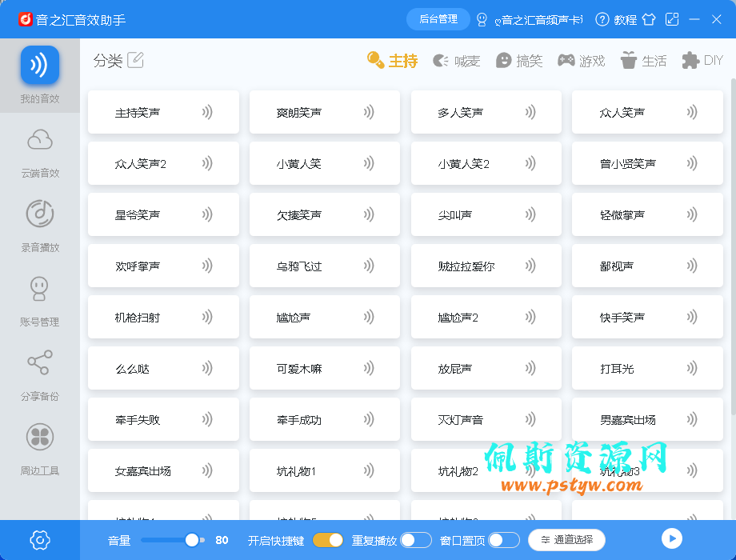The image size is (736, 560).
Task: Click the 音之汇音频声卡 account name
Action: point(539,20)
